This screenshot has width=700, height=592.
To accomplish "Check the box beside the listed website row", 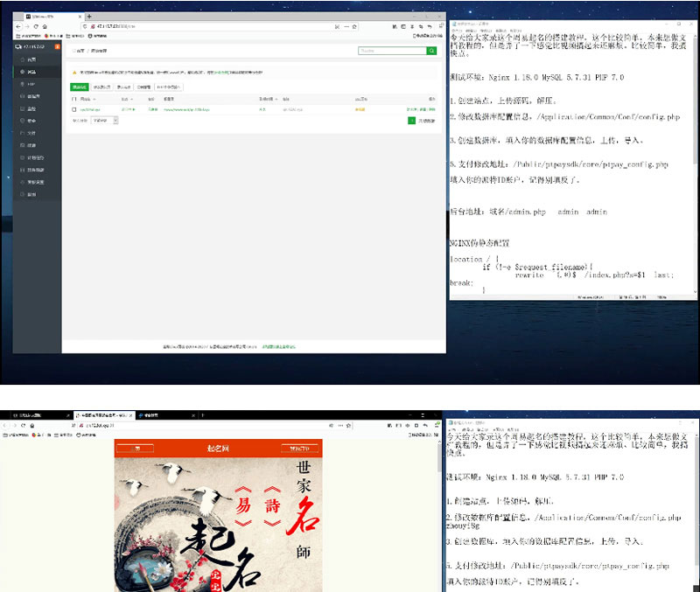I will point(74,109).
